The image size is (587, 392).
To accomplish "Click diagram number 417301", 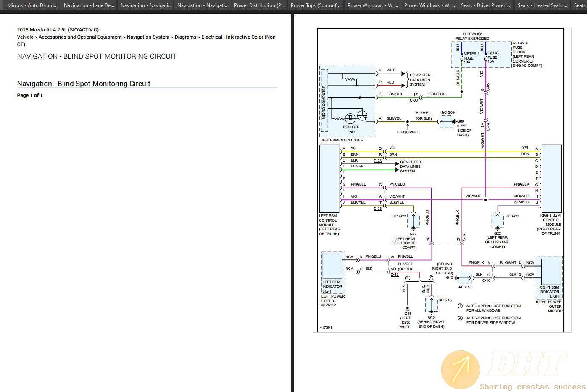I will point(326,327).
